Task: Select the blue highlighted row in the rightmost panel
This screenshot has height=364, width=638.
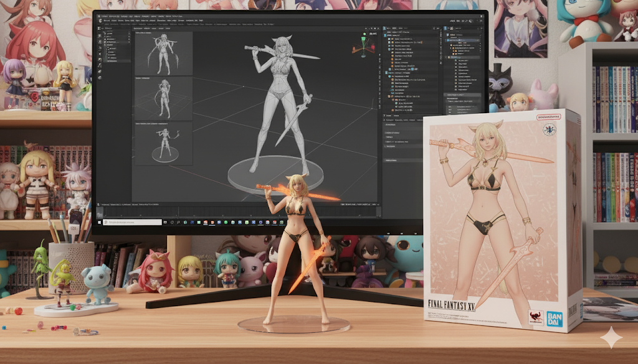Action: click(x=463, y=40)
